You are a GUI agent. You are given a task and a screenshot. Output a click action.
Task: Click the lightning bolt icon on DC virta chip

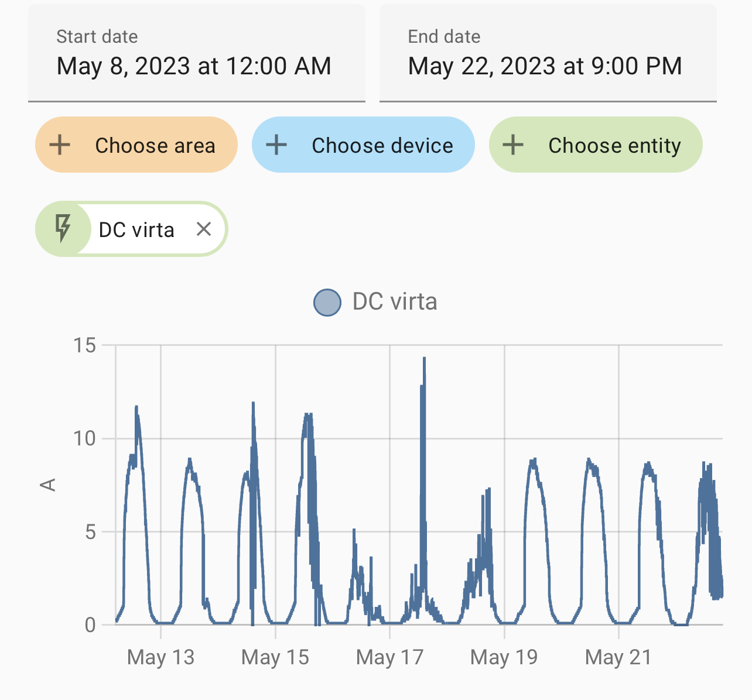click(63, 229)
